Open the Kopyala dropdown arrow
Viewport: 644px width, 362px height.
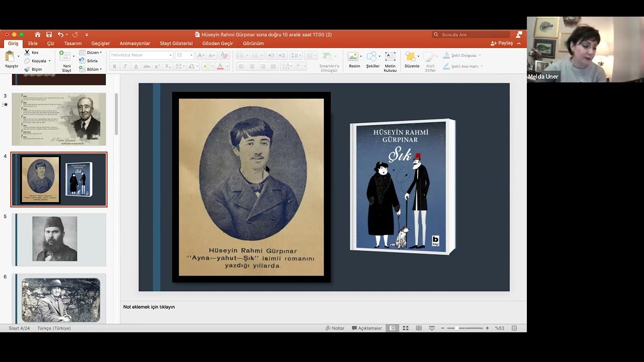click(49, 61)
